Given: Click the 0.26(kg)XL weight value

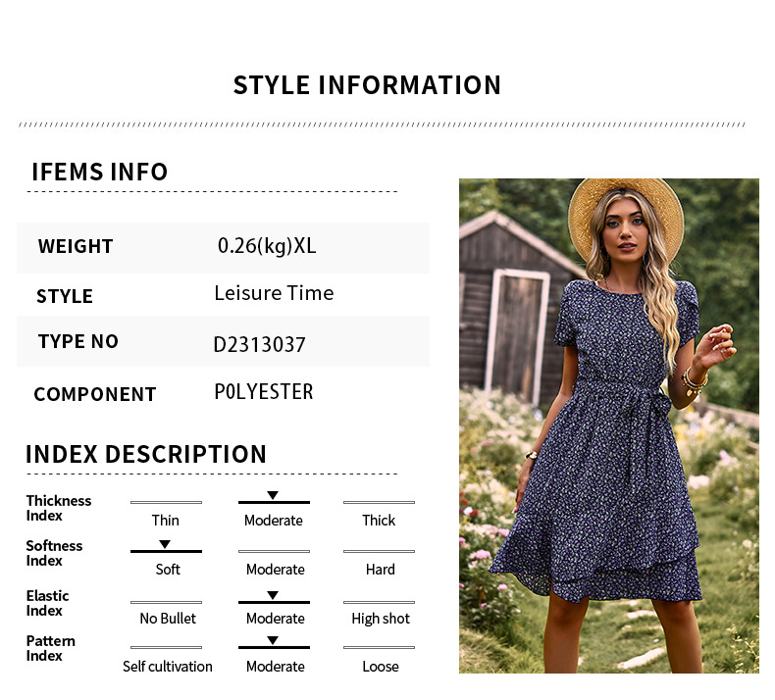Looking at the screenshot, I should click(267, 246).
